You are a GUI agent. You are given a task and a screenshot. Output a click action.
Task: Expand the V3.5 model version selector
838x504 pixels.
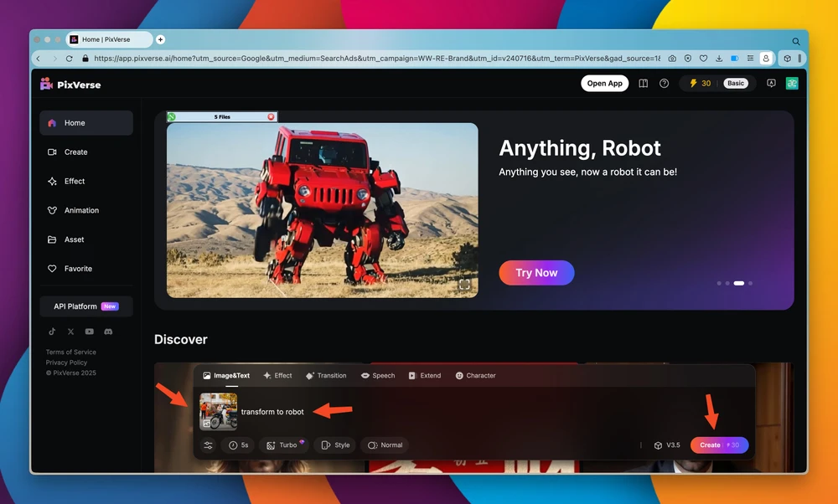tap(666, 445)
